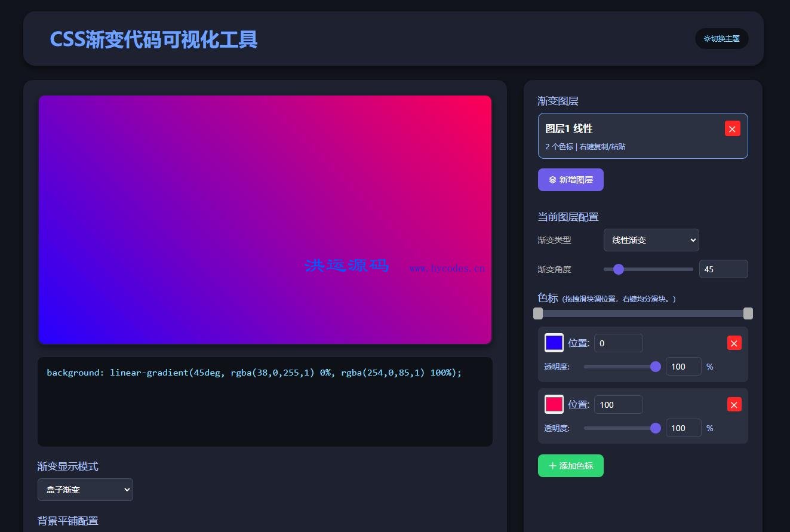Click the 当前图层配置 heading
Viewport: 790px width, 532px height.
point(568,217)
